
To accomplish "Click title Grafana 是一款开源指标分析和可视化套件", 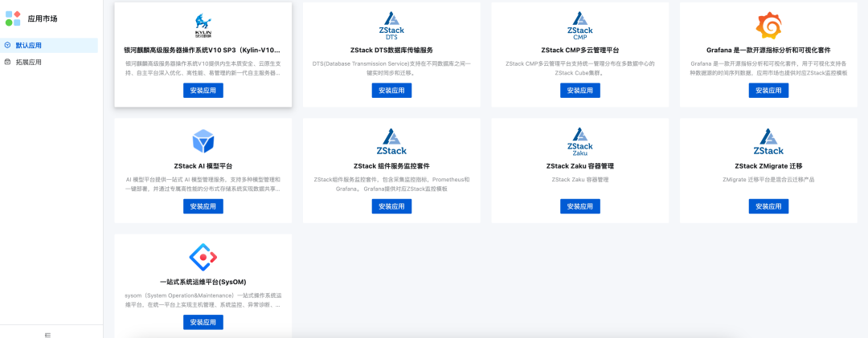I will pyautogui.click(x=768, y=50).
